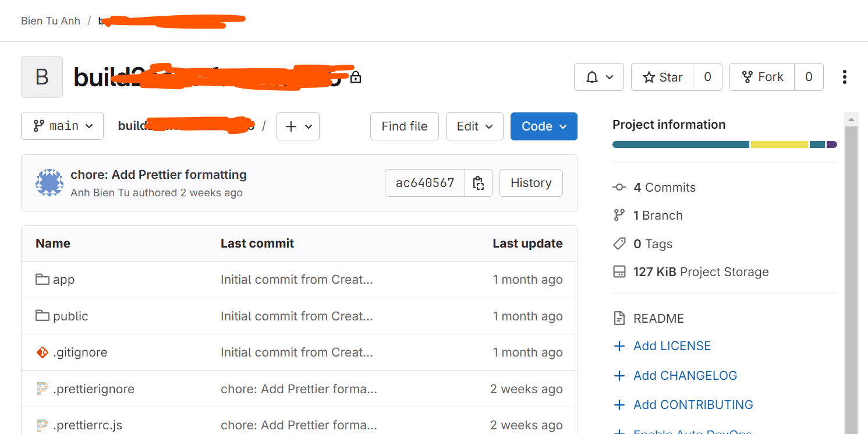868x434 pixels.
Task: Open the 4 Commits link
Action: point(664,187)
